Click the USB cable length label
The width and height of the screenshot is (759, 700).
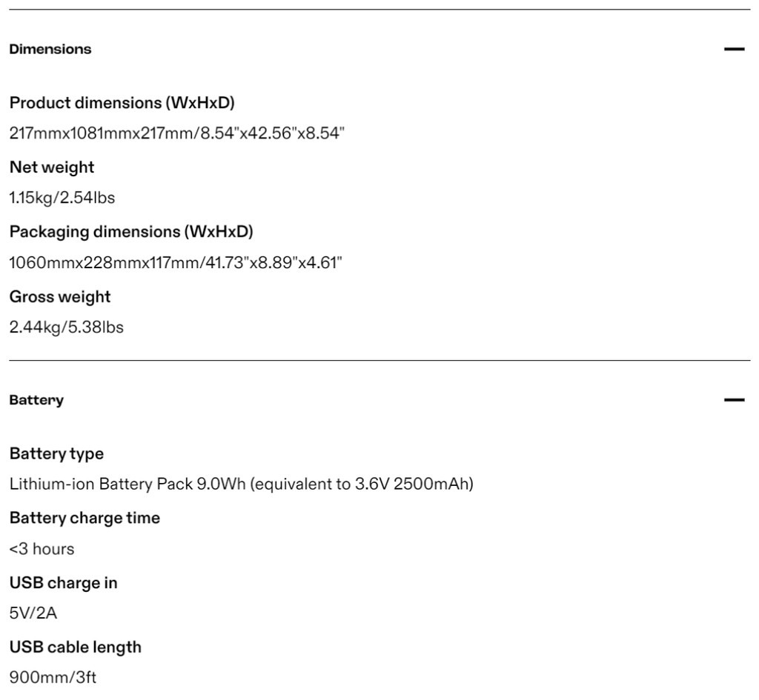click(75, 647)
